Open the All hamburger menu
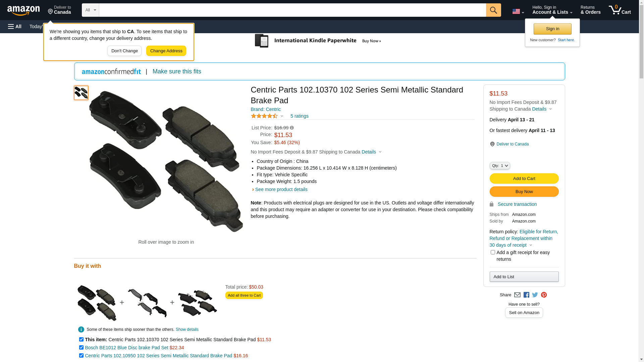Viewport: 644px width, 362px height. point(15,26)
